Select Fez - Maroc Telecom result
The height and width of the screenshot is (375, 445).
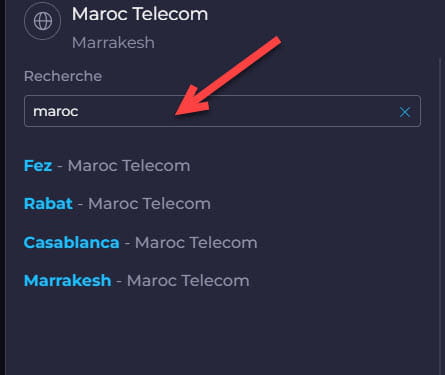107,166
